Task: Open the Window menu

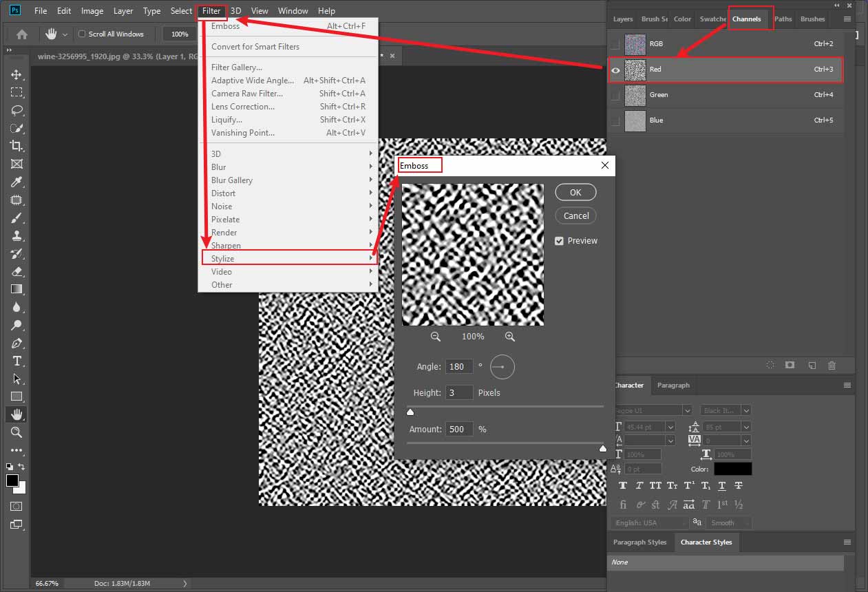Action: coord(293,10)
